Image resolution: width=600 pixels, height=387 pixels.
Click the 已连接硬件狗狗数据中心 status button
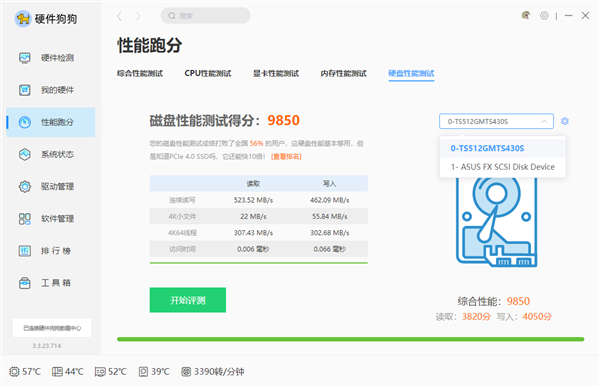(52, 328)
